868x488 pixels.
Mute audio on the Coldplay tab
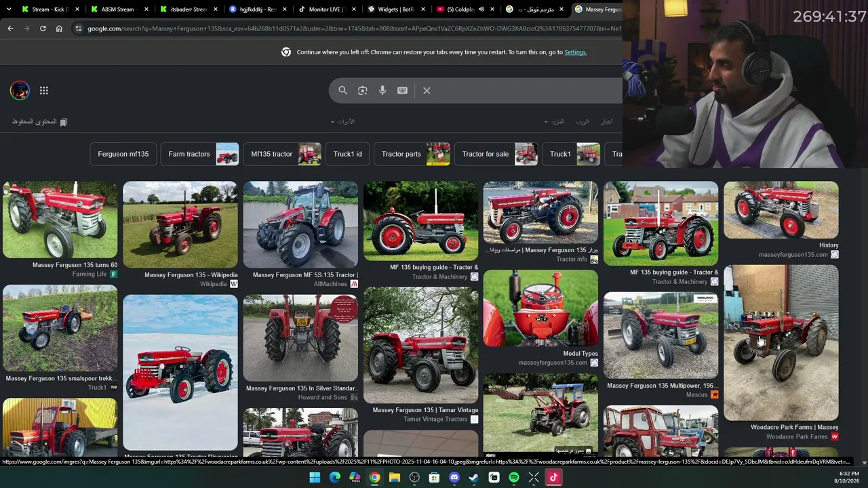481,9
